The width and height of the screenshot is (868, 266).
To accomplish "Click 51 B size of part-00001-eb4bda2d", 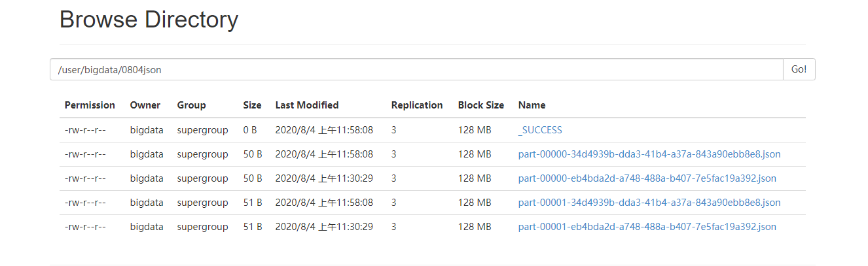I will coord(253,227).
